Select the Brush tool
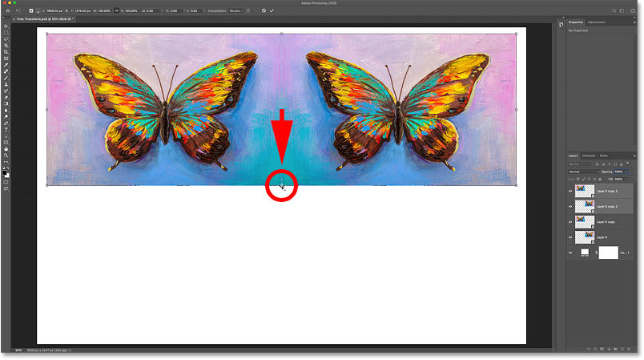644x360 pixels. pyautogui.click(x=6, y=78)
